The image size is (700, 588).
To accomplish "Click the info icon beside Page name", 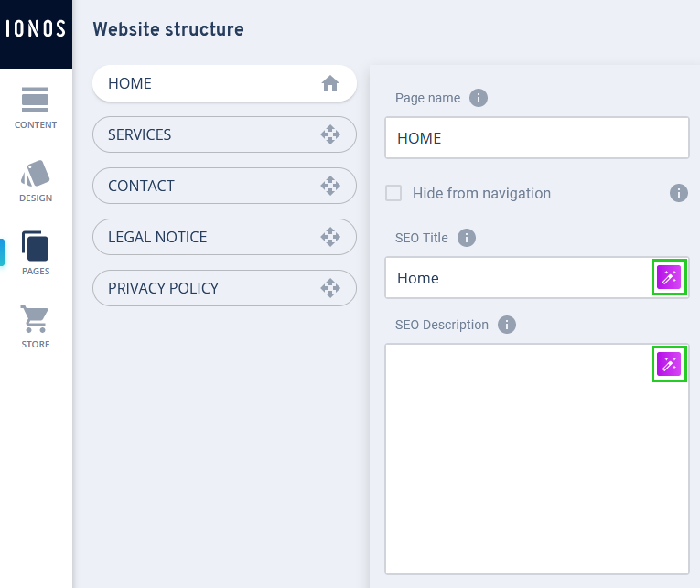I will click(x=478, y=98).
